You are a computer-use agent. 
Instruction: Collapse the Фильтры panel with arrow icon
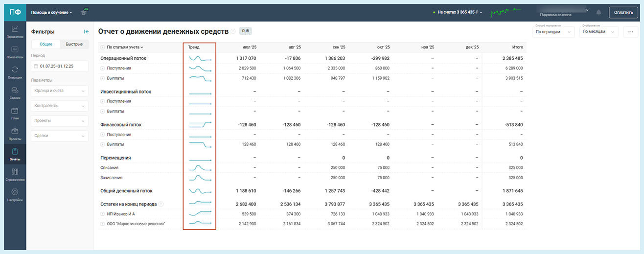(86, 32)
